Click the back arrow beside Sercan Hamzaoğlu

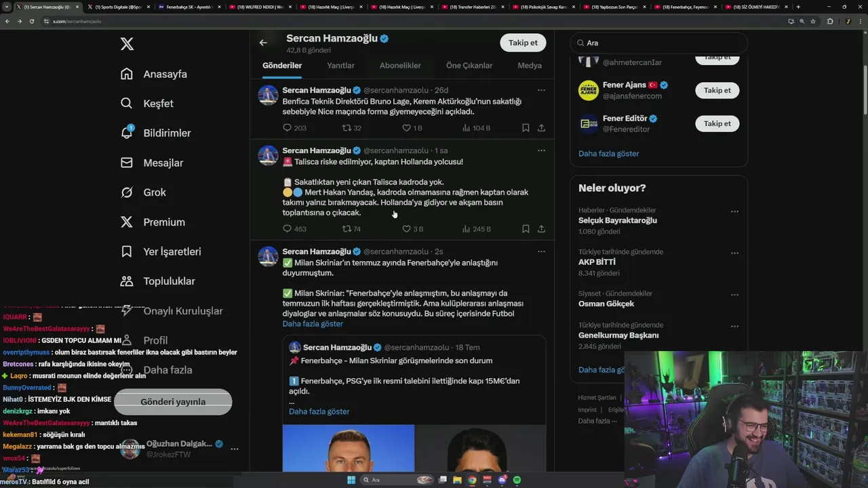(x=263, y=43)
